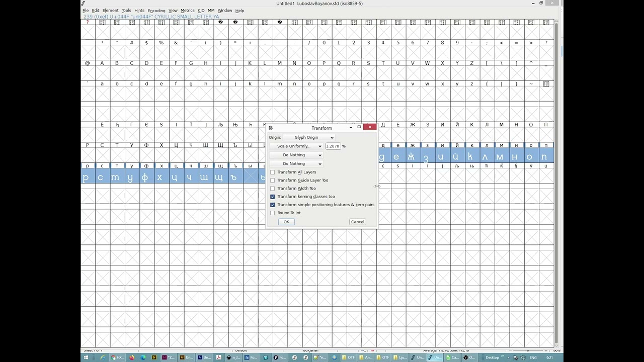Click the ENG language indicator in the tray
The image size is (644, 362).
(532, 357)
